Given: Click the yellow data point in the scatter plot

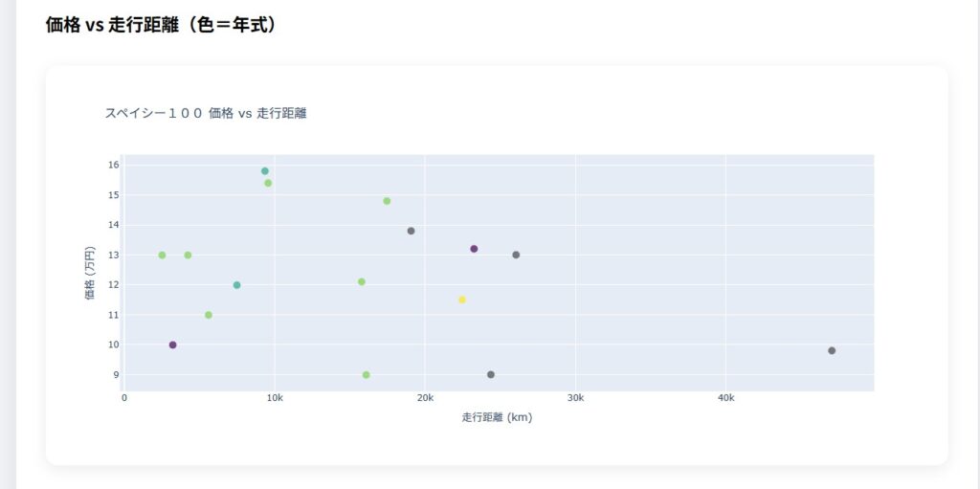Looking at the screenshot, I should [x=462, y=300].
